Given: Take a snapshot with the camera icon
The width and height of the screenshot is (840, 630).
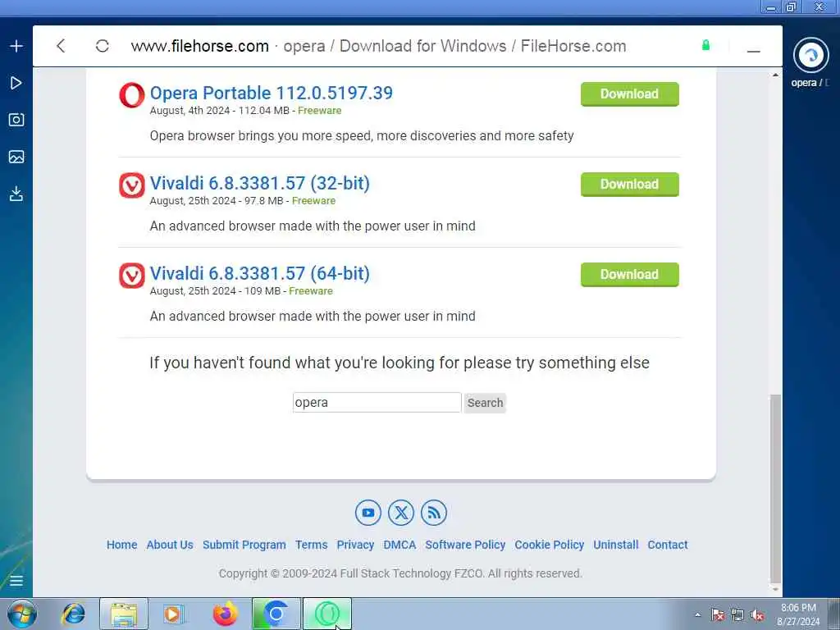Looking at the screenshot, I should 16,120.
